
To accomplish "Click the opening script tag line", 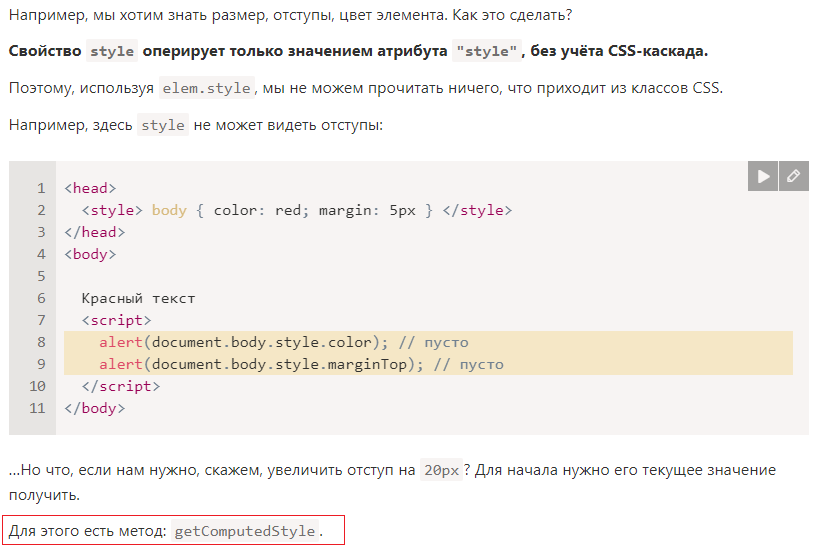I will pyautogui.click(x=116, y=320).
